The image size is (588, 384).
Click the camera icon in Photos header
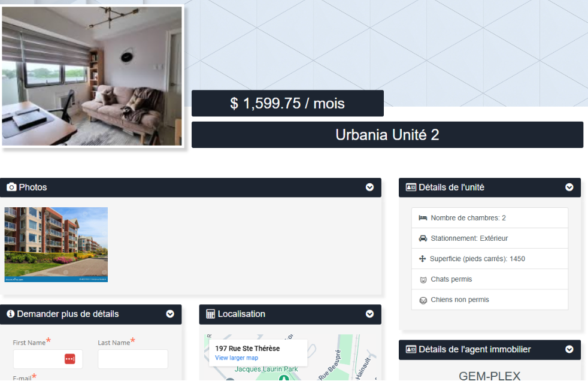click(x=11, y=188)
